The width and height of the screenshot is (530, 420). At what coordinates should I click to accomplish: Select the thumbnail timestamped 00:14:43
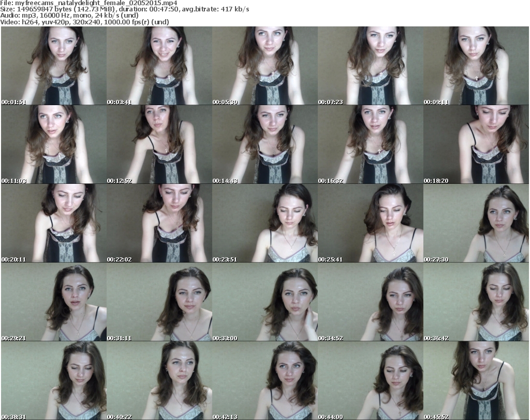[264, 144]
